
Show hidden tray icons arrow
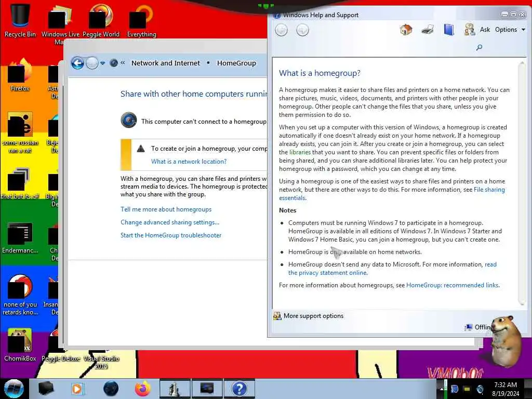tap(442, 389)
